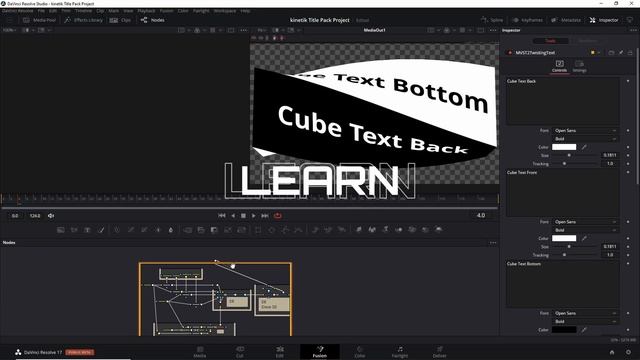
Task: Add a BSpline mask node
Action: pos(298,230)
